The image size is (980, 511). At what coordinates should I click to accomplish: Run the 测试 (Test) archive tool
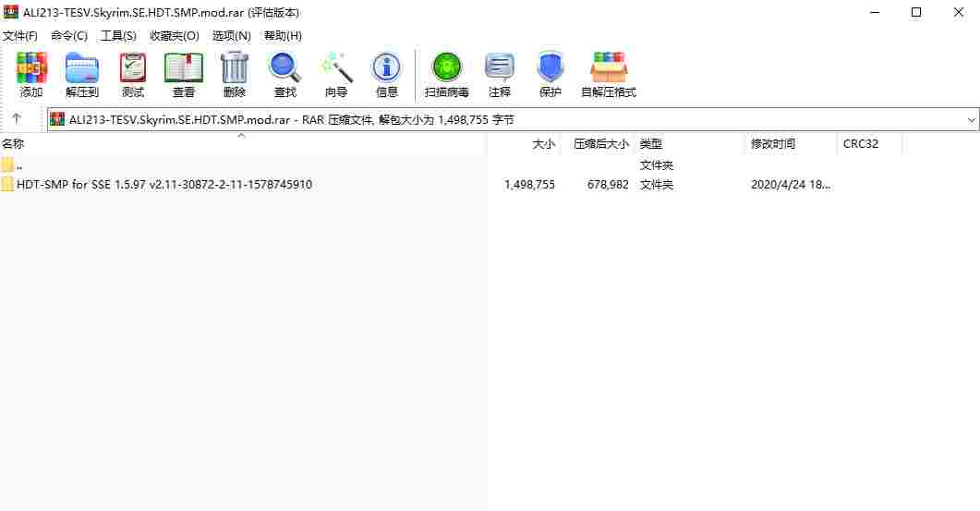(132, 67)
